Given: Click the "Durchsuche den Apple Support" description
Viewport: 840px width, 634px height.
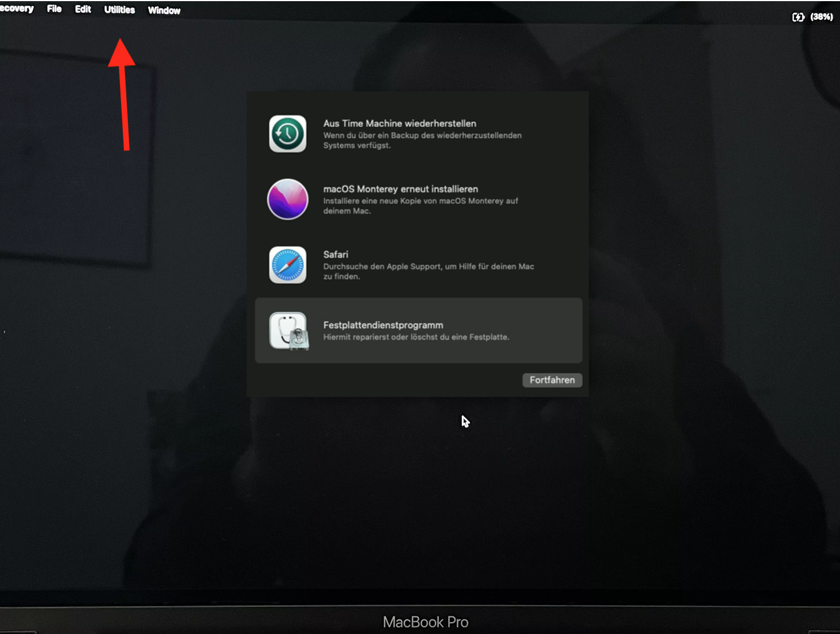Looking at the screenshot, I should coord(428,271).
